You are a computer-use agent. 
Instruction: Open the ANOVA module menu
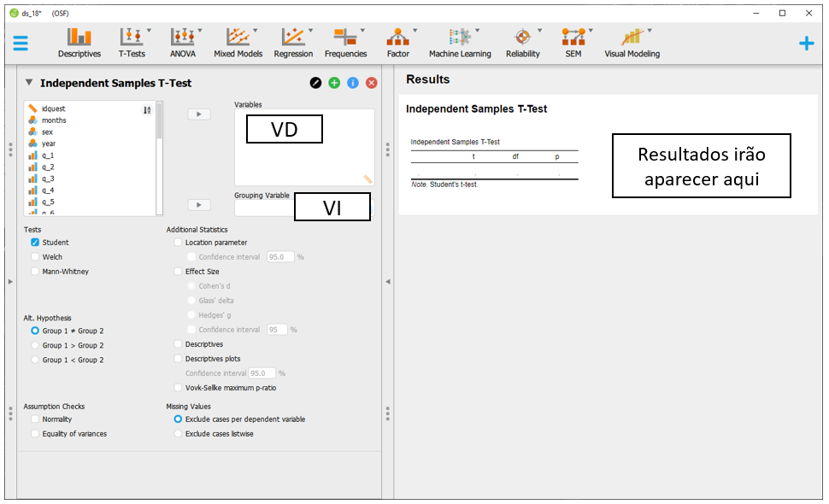(182, 42)
